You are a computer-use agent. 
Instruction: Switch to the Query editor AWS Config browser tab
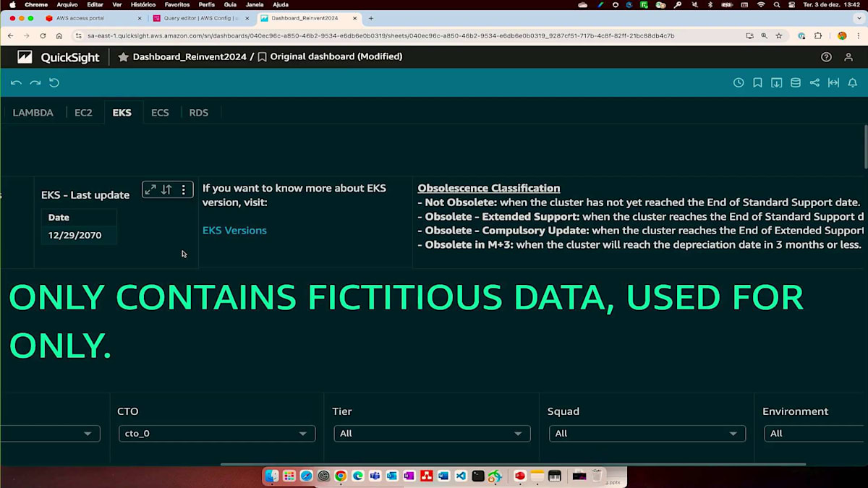[x=200, y=18]
